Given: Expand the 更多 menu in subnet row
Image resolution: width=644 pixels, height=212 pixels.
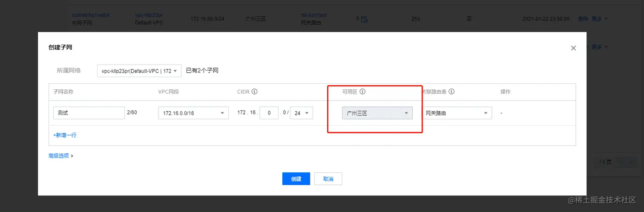Looking at the screenshot, I should (x=600, y=19).
